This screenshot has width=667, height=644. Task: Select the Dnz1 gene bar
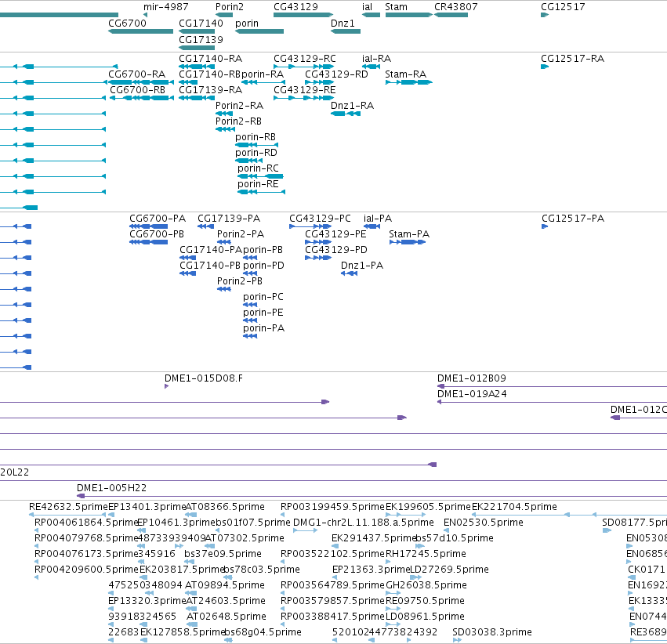click(x=346, y=31)
